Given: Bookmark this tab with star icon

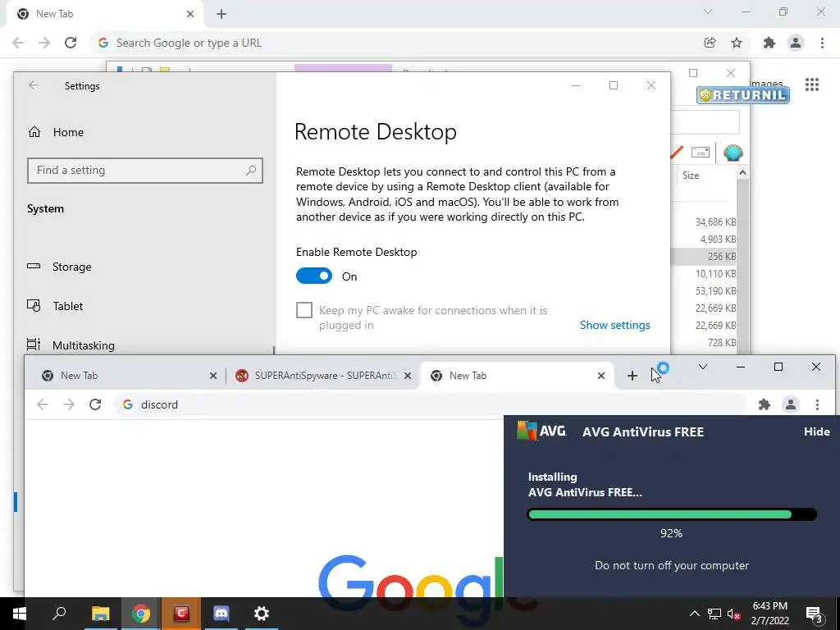Looking at the screenshot, I should pyautogui.click(x=737, y=43).
